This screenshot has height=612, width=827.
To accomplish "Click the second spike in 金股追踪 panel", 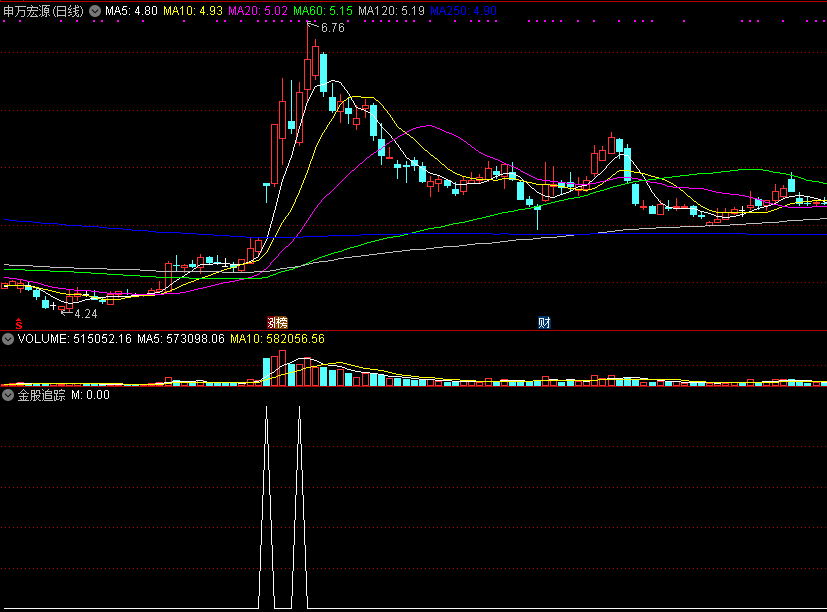I will (x=300, y=508).
